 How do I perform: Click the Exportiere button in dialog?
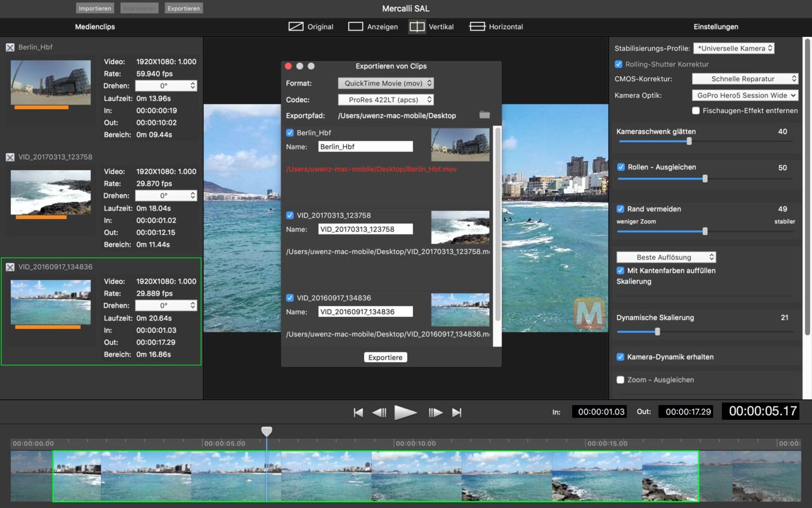[x=386, y=358]
